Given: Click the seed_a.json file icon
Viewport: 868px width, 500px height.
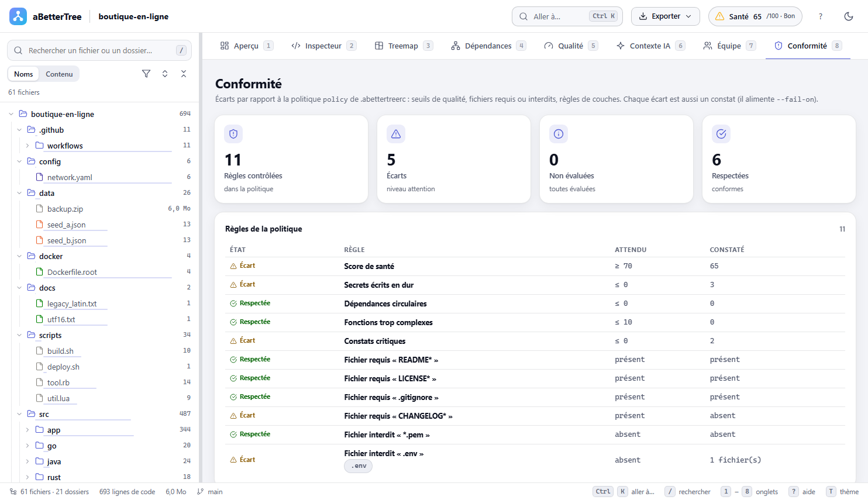Looking at the screenshot, I should [x=40, y=225].
